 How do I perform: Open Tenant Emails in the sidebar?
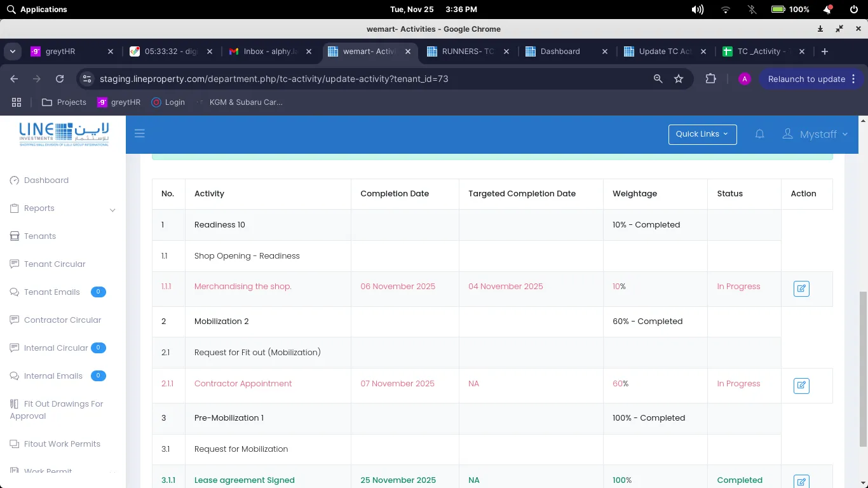(52, 292)
